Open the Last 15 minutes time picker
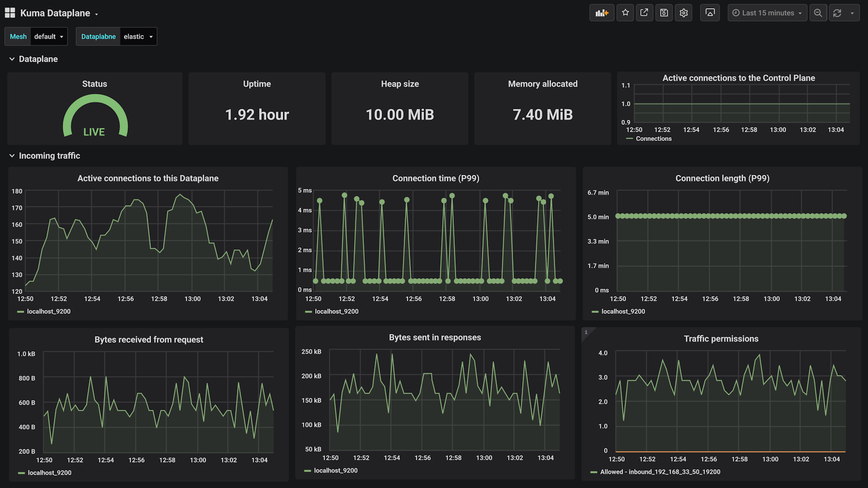 pyautogui.click(x=767, y=13)
